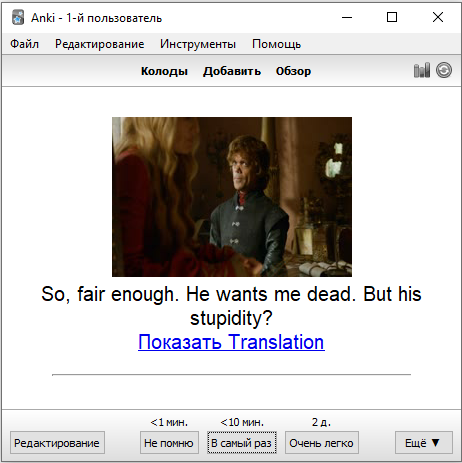Click Добавить to add a card
The height and width of the screenshot is (463, 462).
(x=232, y=71)
